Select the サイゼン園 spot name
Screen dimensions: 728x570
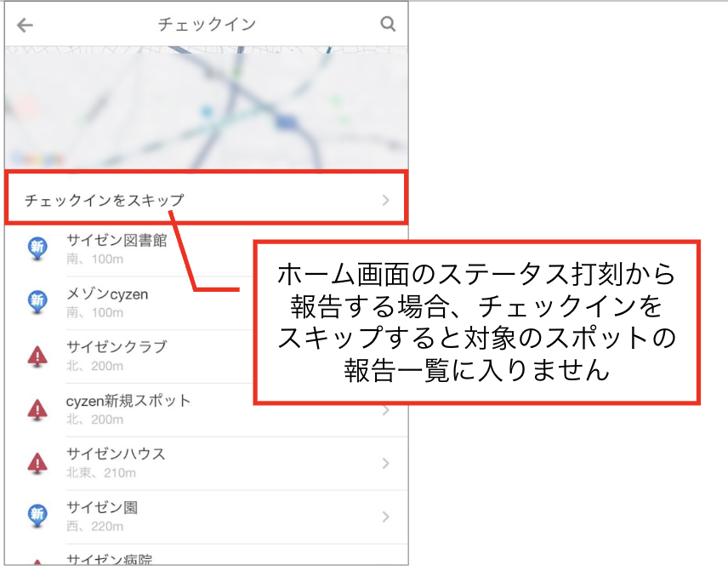(102, 507)
